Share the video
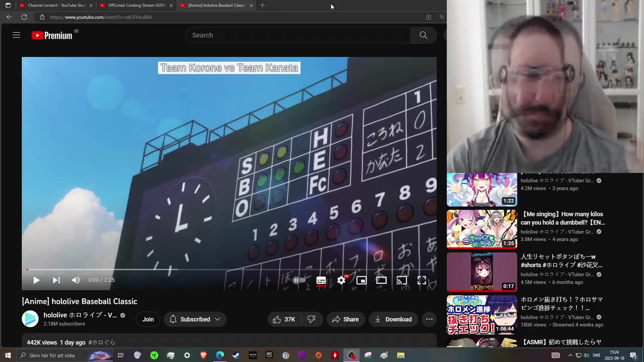The width and height of the screenshot is (644, 362). tap(346, 319)
